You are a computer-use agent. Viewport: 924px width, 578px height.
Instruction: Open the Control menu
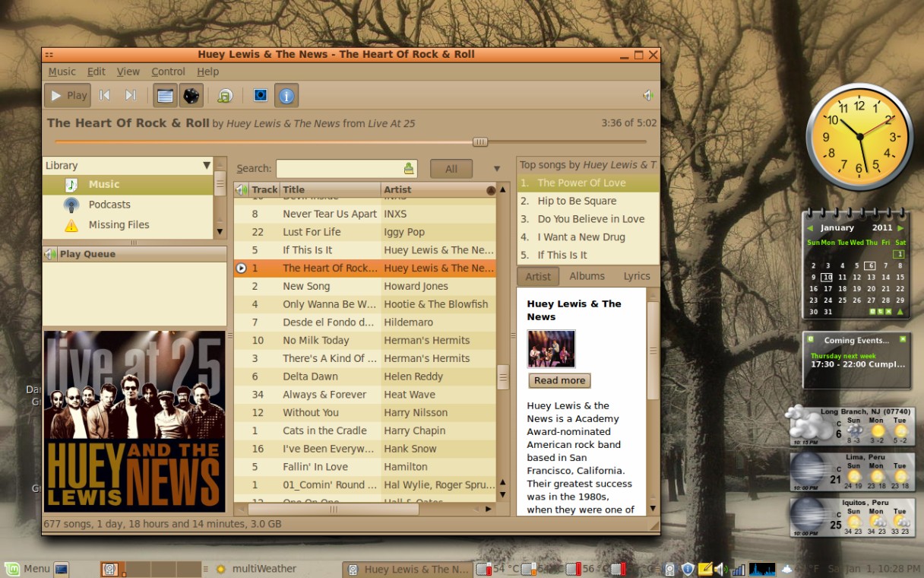(168, 71)
